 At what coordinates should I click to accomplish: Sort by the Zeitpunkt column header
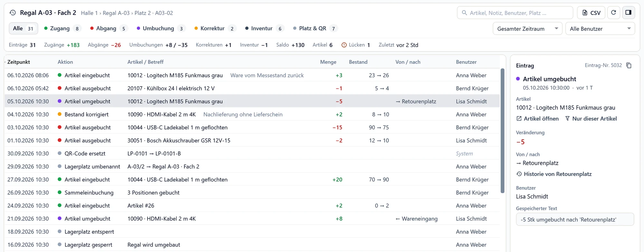tap(19, 62)
